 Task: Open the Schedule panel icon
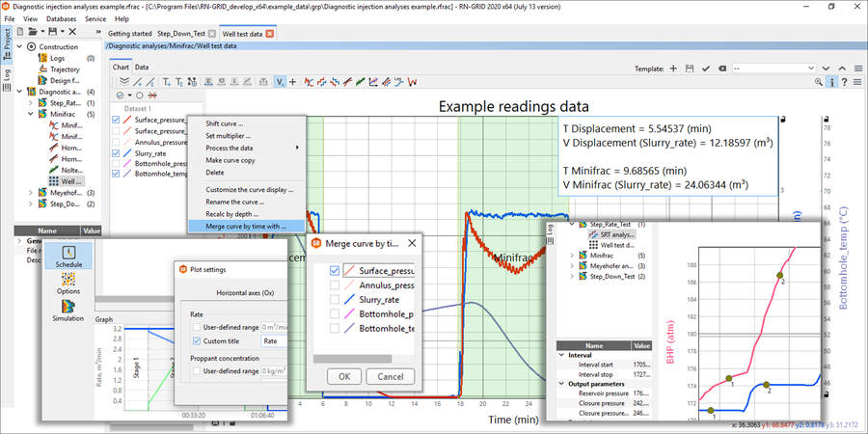click(68, 254)
